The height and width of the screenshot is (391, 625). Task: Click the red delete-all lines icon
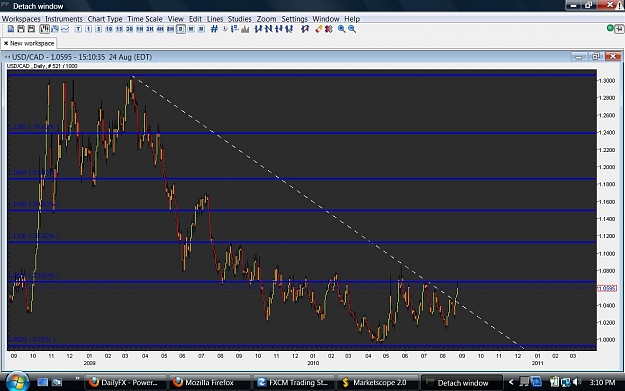click(x=328, y=29)
